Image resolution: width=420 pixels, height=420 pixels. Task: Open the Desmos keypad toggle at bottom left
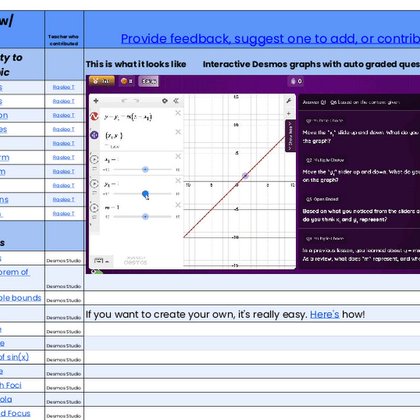(101, 261)
